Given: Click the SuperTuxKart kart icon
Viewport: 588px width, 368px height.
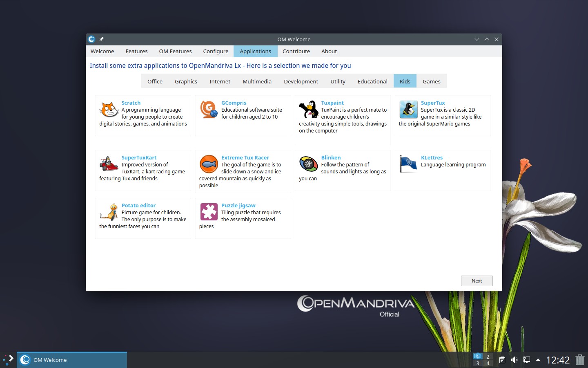Looking at the screenshot, I should (x=109, y=164).
